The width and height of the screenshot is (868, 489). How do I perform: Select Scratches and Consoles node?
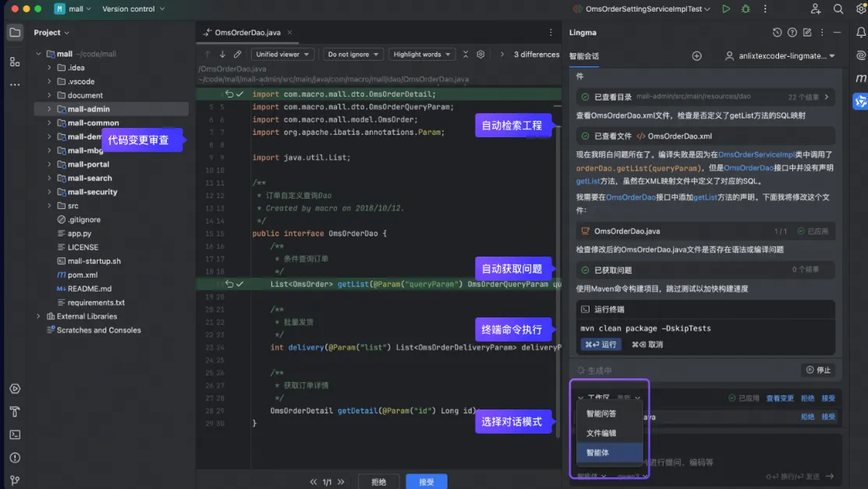[98, 330]
